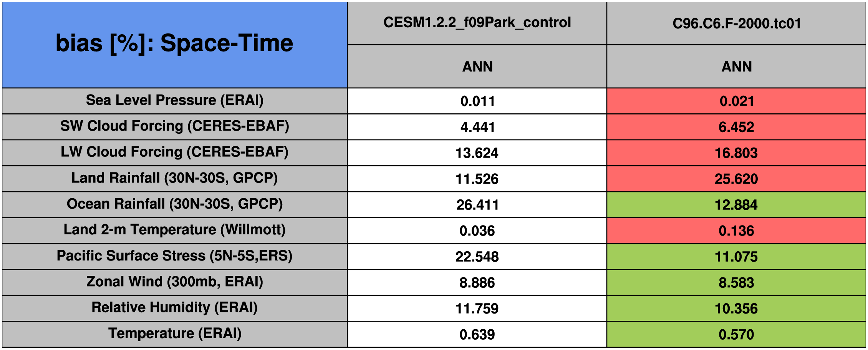Click the LW Cloud Forcing (CERES-EBAF) label
The image size is (868, 350).
coord(174,152)
